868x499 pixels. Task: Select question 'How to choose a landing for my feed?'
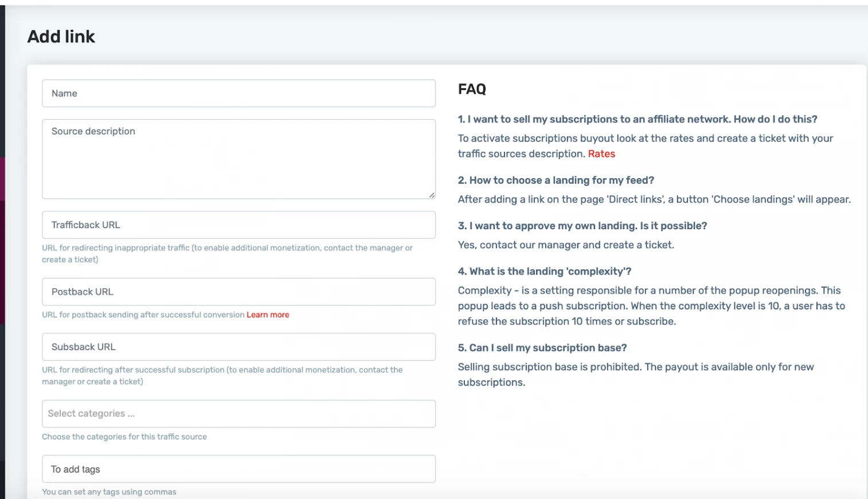point(556,180)
